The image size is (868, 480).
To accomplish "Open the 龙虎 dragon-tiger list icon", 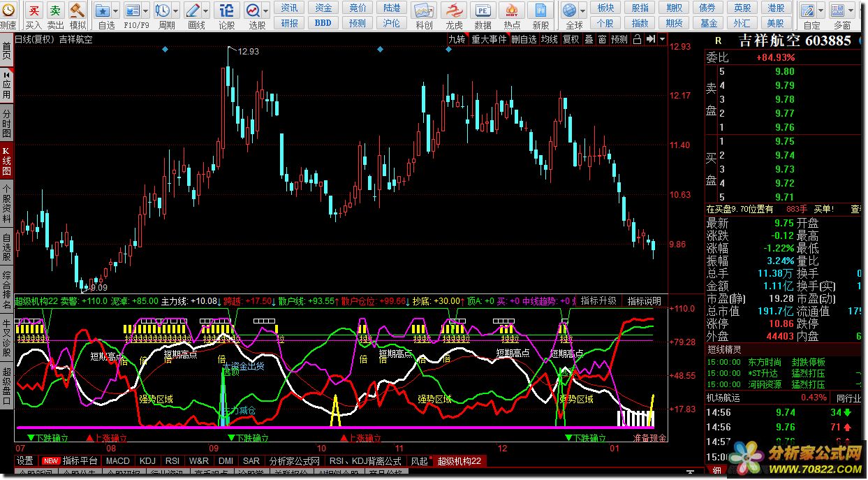I will (454, 10).
